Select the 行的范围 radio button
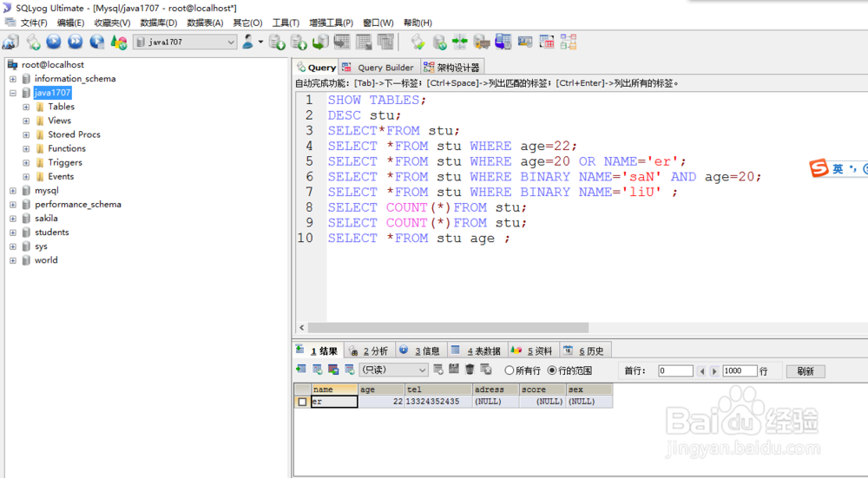 [x=552, y=370]
